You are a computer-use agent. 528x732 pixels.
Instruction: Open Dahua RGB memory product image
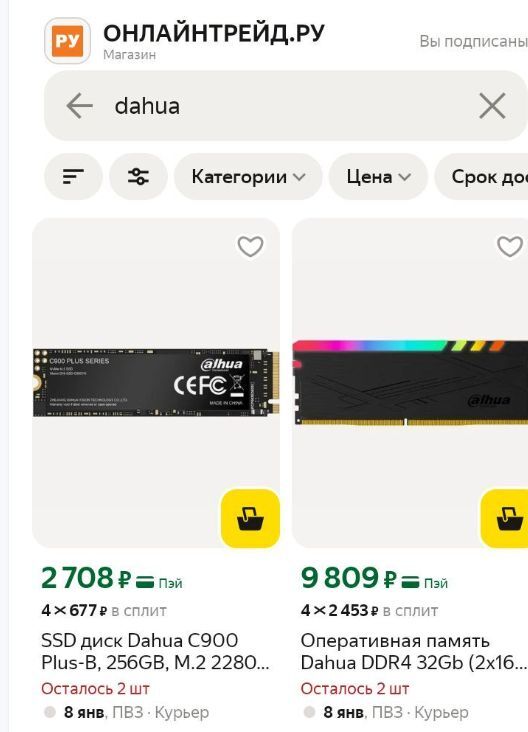[x=410, y=383]
